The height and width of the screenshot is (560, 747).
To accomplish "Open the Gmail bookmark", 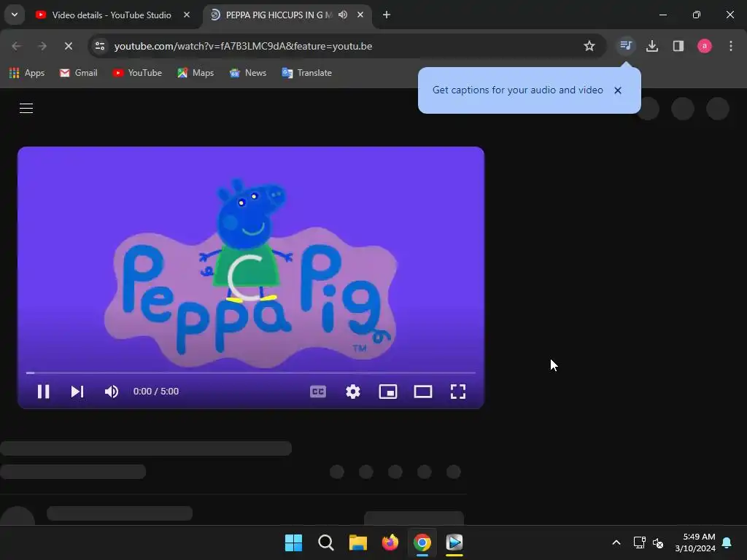I will point(79,73).
